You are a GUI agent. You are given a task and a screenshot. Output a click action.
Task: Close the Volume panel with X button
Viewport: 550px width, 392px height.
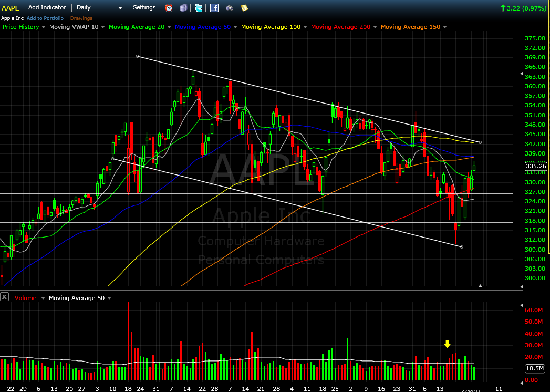4,297
